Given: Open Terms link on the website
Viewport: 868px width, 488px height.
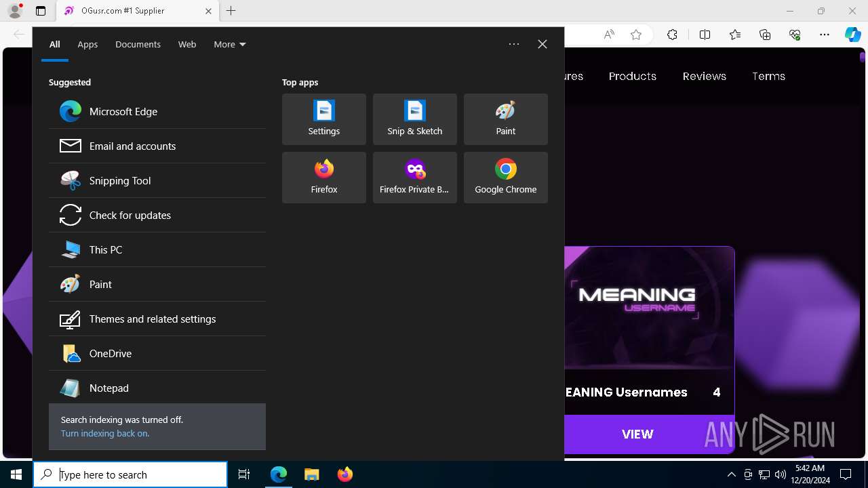Looking at the screenshot, I should pyautogui.click(x=768, y=76).
